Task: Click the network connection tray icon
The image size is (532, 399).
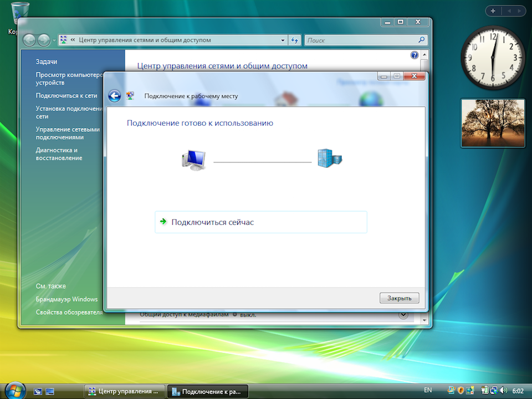Action: (x=494, y=391)
